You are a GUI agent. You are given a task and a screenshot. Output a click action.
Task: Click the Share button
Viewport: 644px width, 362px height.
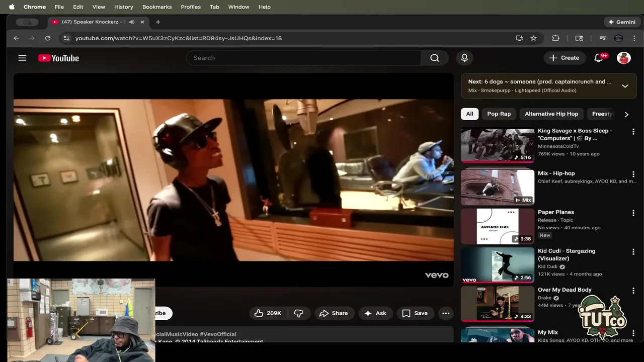click(335, 313)
